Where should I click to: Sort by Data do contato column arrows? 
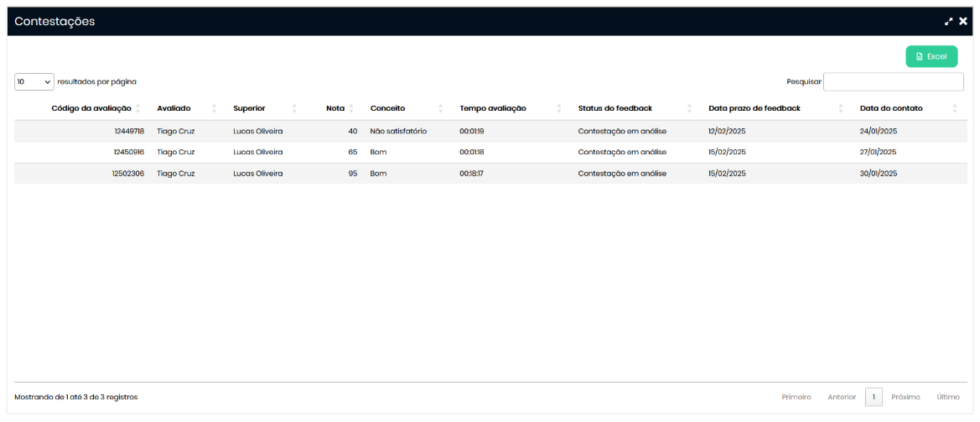(955, 108)
